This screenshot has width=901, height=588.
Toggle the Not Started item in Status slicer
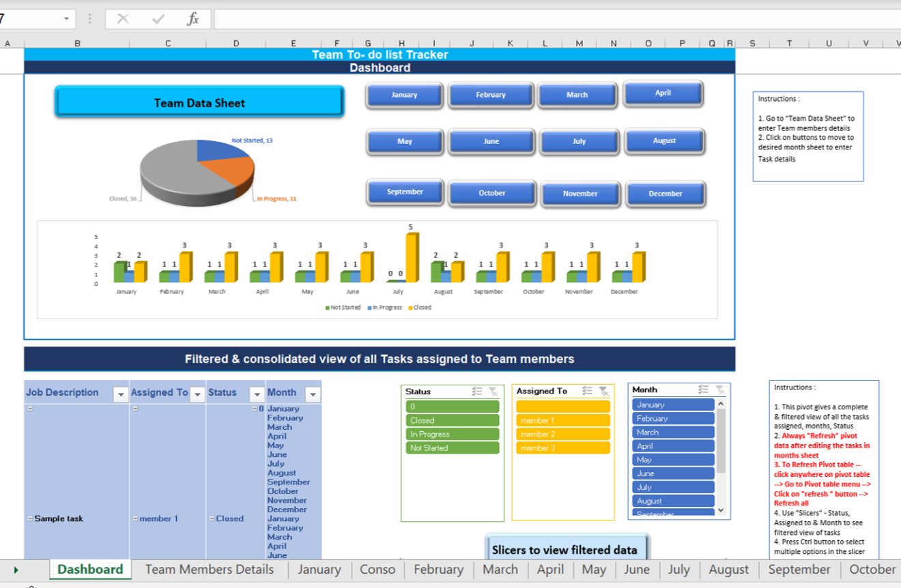(x=453, y=448)
